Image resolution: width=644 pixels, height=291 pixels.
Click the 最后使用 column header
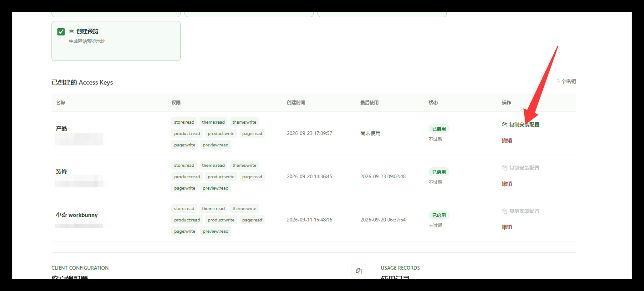pos(369,102)
